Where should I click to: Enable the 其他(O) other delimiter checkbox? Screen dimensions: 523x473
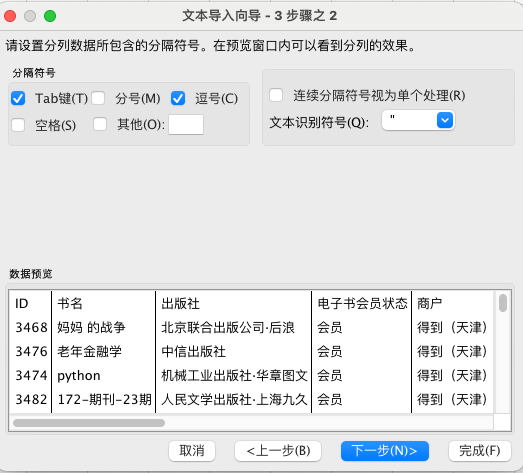pyautogui.click(x=100, y=124)
